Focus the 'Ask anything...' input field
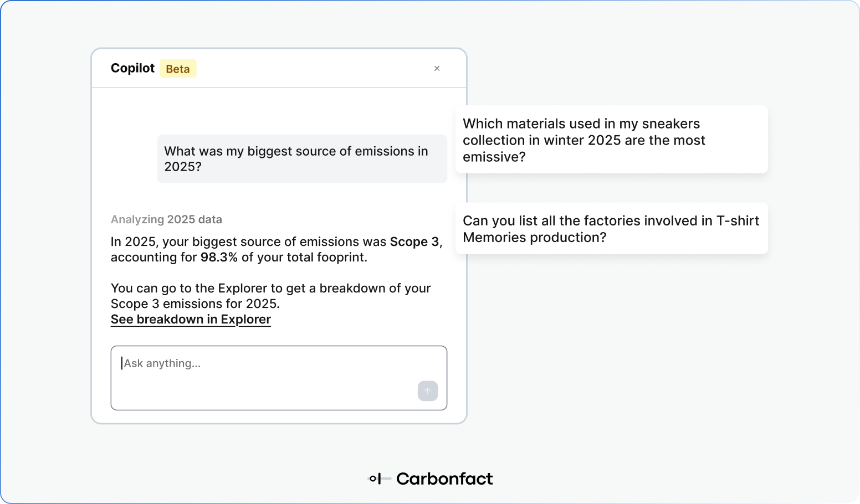860x504 pixels. (x=279, y=378)
